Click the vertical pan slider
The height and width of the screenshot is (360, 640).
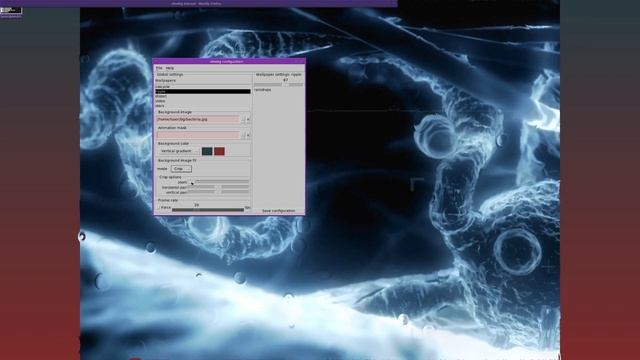coord(218,192)
